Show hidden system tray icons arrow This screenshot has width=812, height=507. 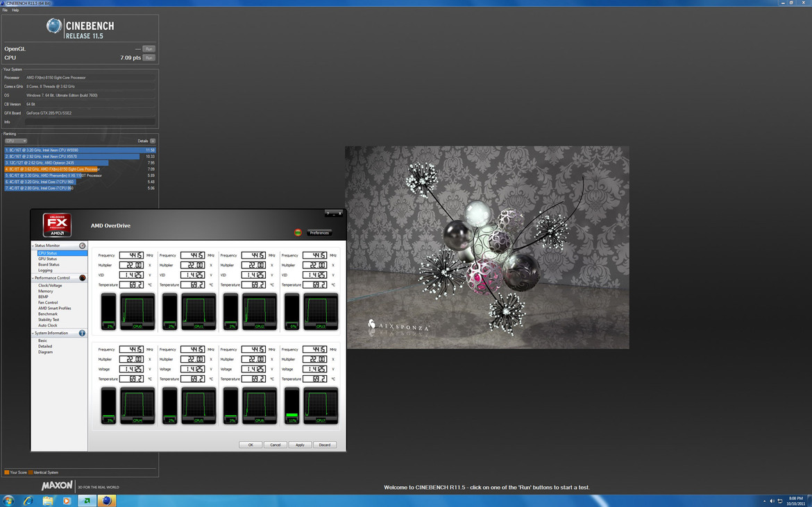click(x=764, y=501)
